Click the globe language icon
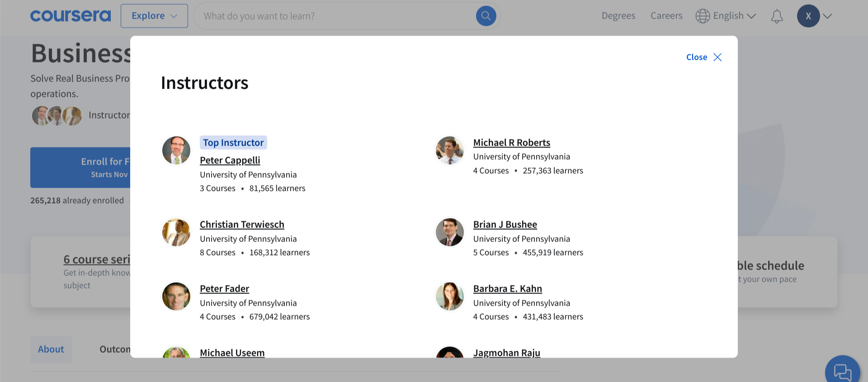This screenshot has height=382, width=868. pyautogui.click(x=703, y=16)
